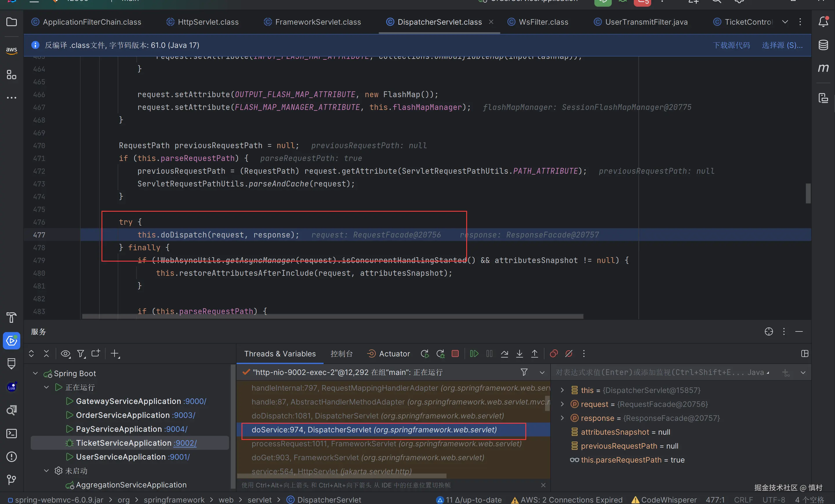Click the View Breakpoints icon
The width and height of the screenshot is (835, 504).
coord(554,354)
